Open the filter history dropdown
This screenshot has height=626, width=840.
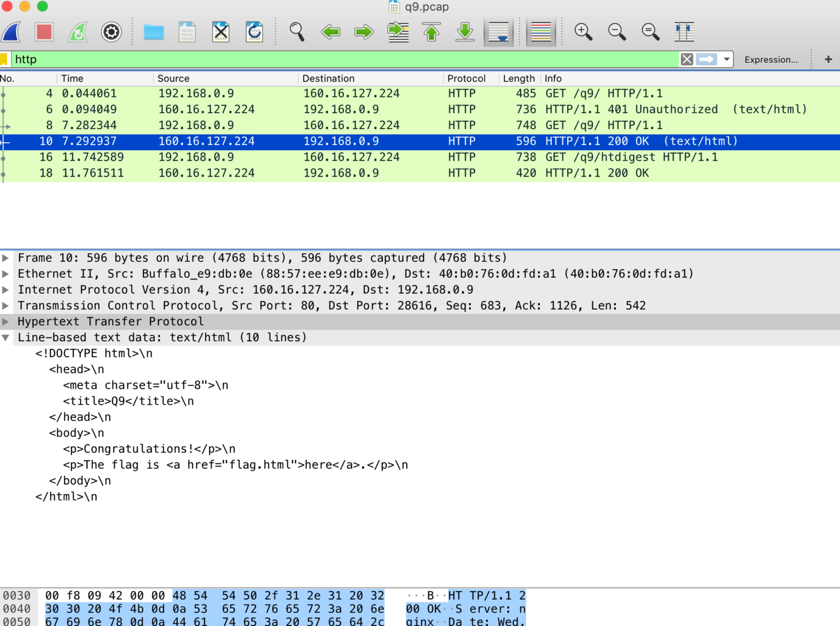(726, 59)
